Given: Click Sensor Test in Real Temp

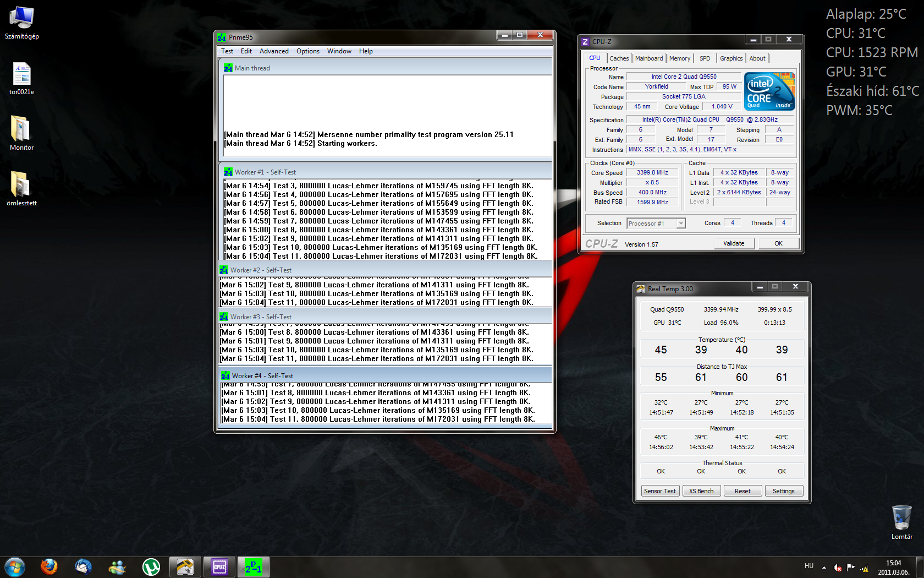Looking at the screenshot, I should [x=660, y=491].
